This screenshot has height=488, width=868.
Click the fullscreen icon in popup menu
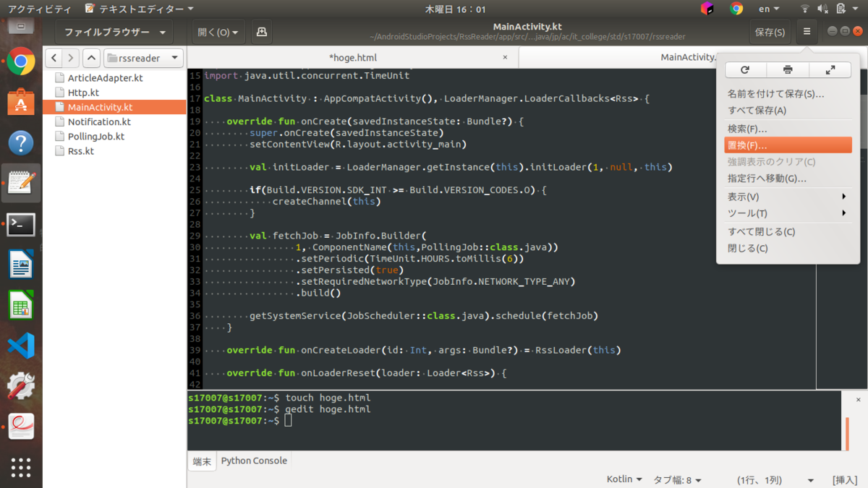click(830, 69)
